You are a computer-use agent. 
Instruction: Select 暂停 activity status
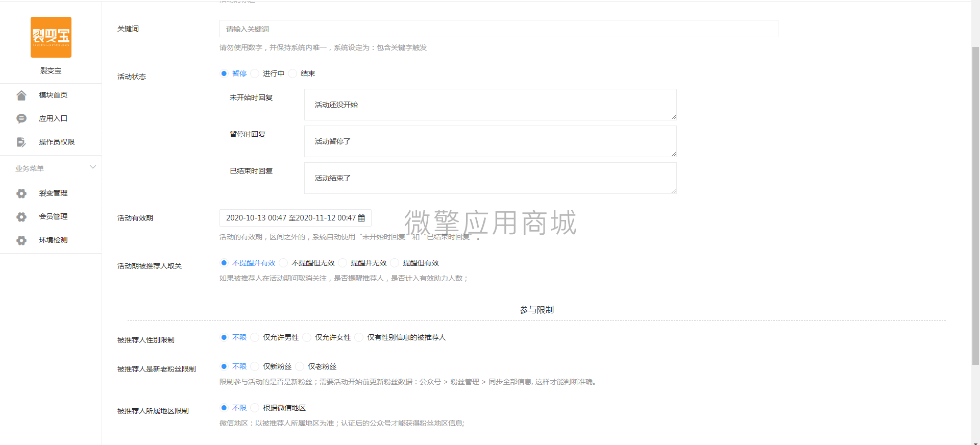(x=224, y=73)
